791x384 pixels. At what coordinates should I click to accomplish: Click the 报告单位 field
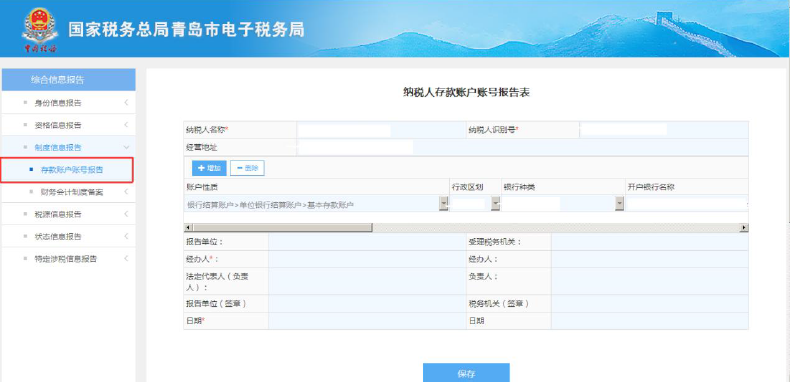[x=367, y=242]
